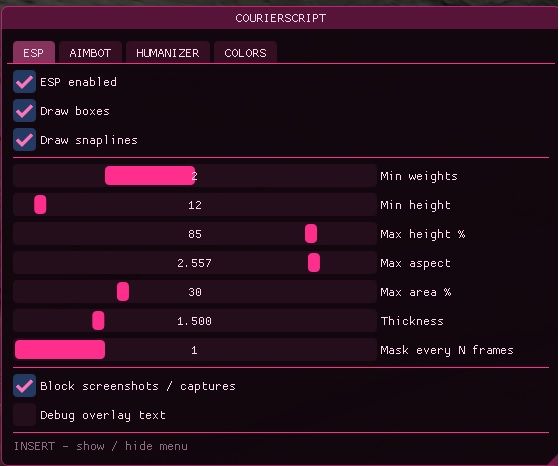Click the Block screenshots / captures label
Viewport: 559px width, 466px height.
tap(138, 386)
